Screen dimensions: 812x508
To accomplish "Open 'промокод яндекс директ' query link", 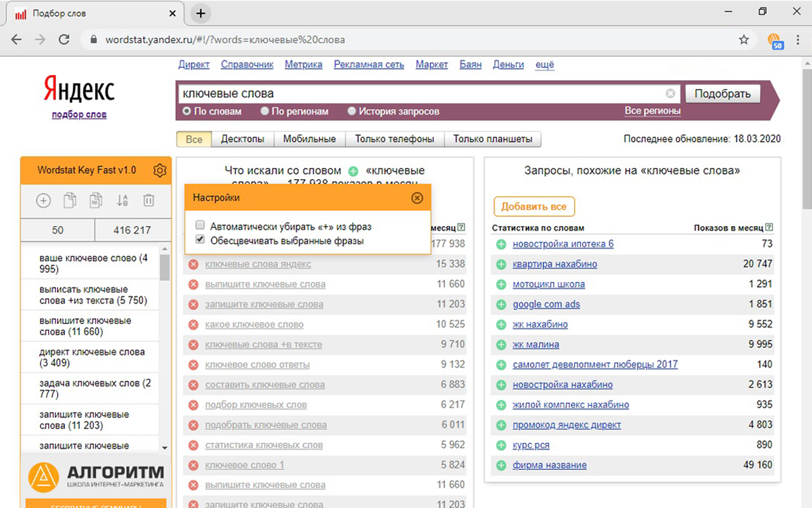I will (566, 425).
